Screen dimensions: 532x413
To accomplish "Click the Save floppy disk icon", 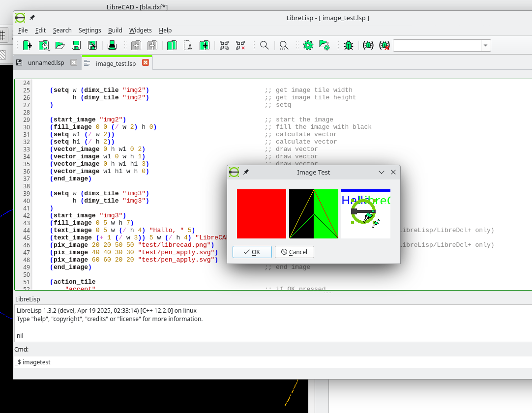I will (76, 46).
